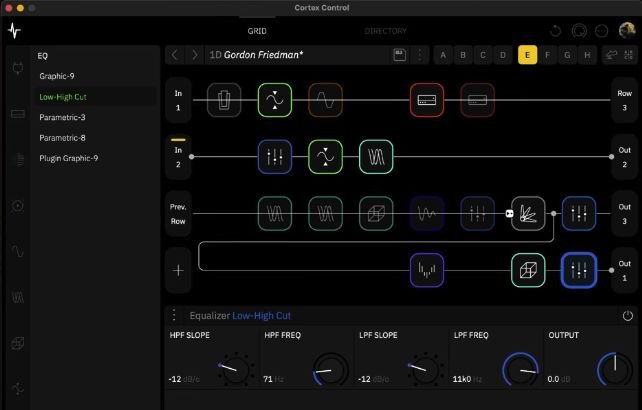Go to the next preset arrow
This screenshot has width=642, height=410.
click(x=194, y=55)
